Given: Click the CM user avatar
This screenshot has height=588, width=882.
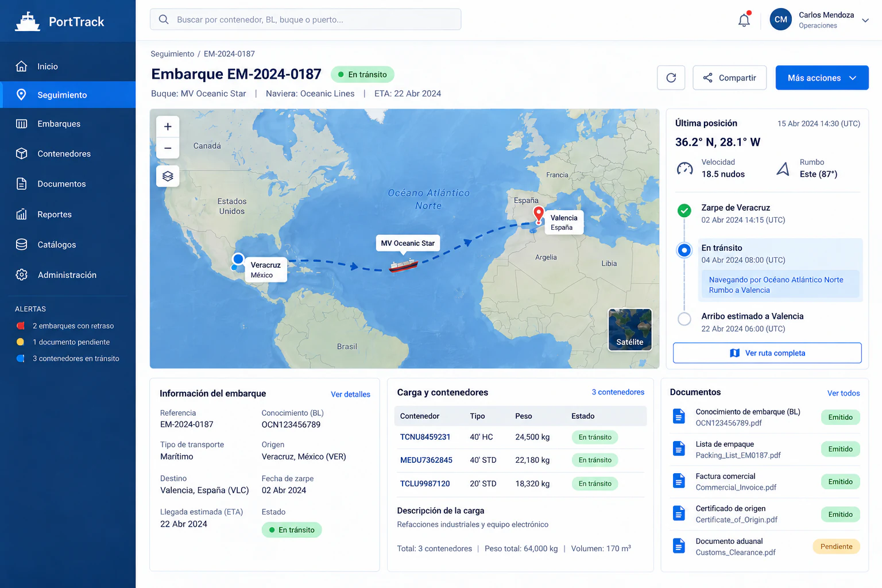Looking at the screenshot, I should click(x=781, y=20).
